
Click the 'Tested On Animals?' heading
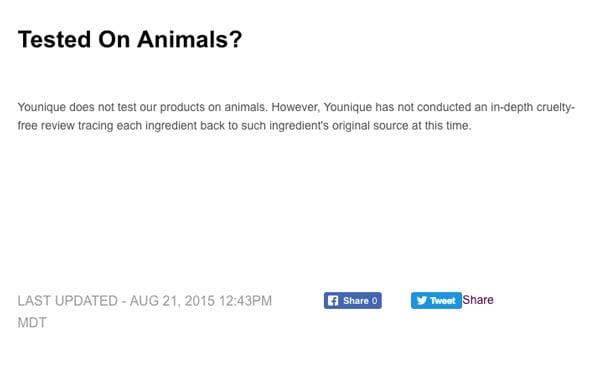pos(130,39)
